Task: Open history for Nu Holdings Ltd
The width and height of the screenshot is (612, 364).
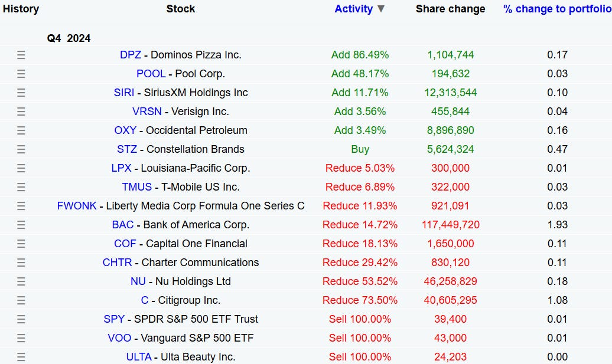Action: [21, 281]
